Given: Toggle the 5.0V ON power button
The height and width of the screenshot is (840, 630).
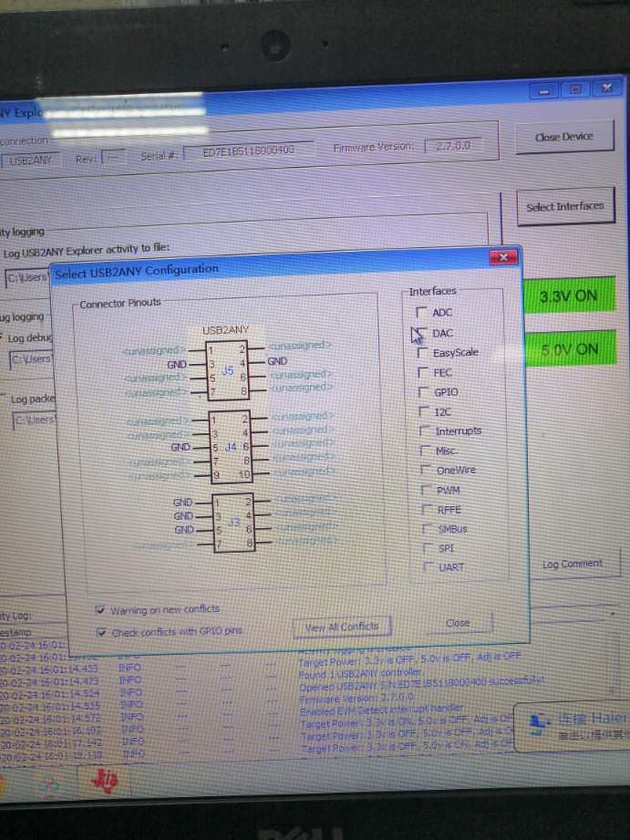Looking at the screenshot, I should pos(570,349).
